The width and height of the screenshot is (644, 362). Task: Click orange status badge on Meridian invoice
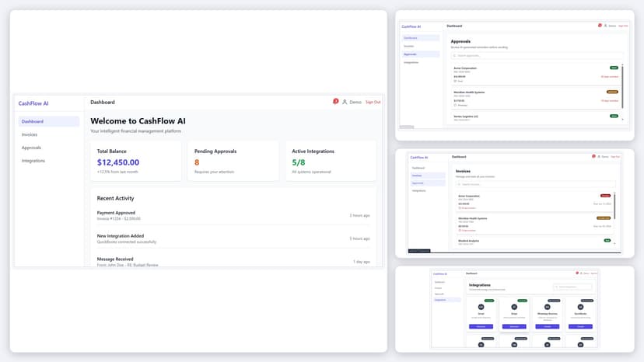click(604, 218)
